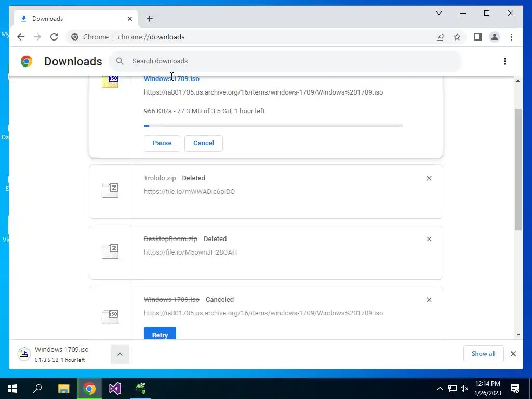
Task: Remove Trololo.zip entry from list
Action: click(x=429, y=178)
